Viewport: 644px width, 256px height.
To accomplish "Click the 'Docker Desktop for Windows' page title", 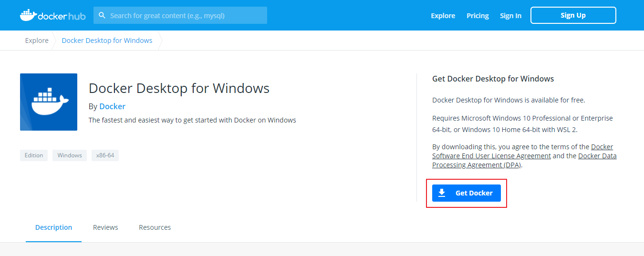I will [179, 89].
